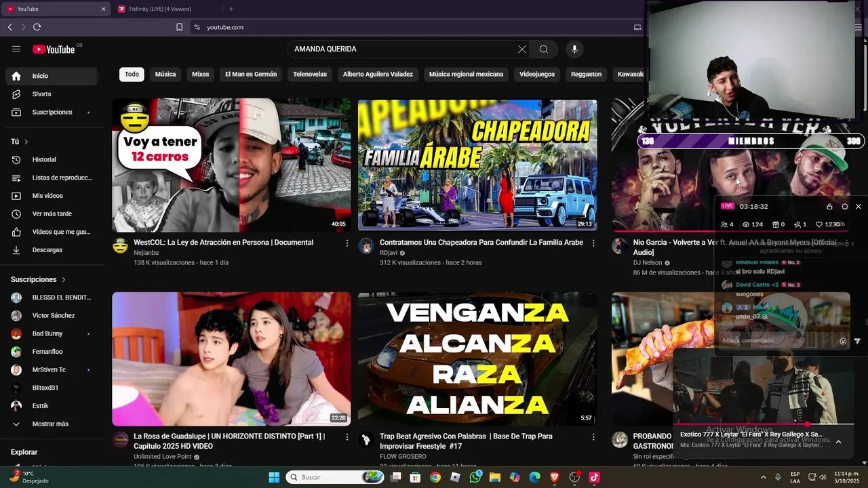This screenshot has width=868, height=488.
Task: Open Suscripciones in the sidebar
Action: (x=52, y=112)
